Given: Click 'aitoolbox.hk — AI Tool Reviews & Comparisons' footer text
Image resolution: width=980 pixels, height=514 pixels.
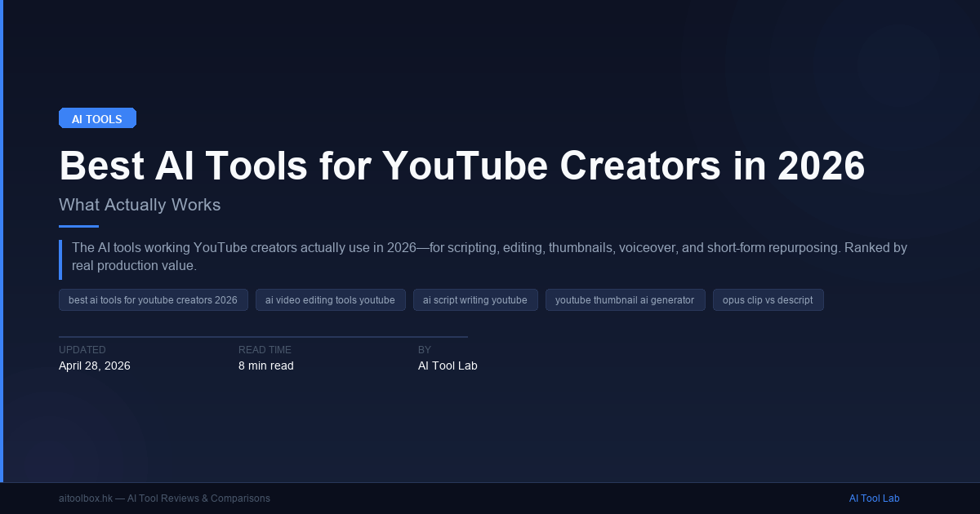Looking at the screenshot, I should coord(164,498).
